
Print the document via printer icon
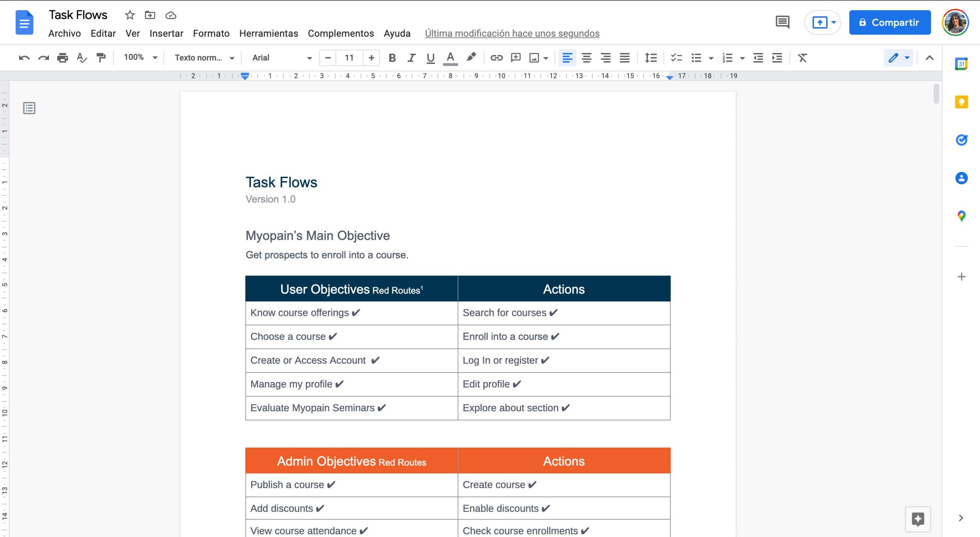[62, 58]
